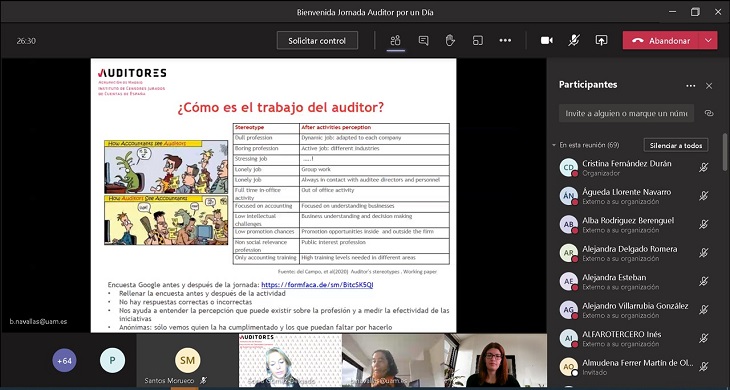
Task: Click the P participant avatar
Action: [x=112, y=361]
